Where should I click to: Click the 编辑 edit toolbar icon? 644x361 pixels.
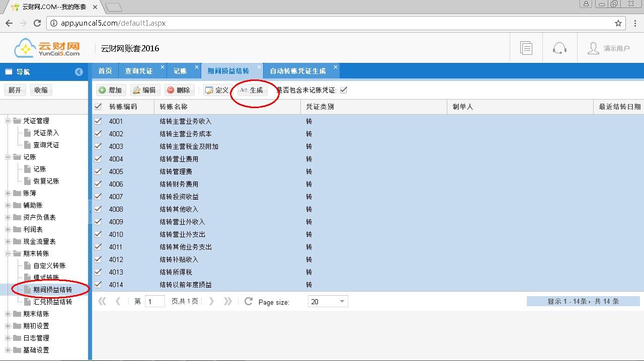pos(136,90)
